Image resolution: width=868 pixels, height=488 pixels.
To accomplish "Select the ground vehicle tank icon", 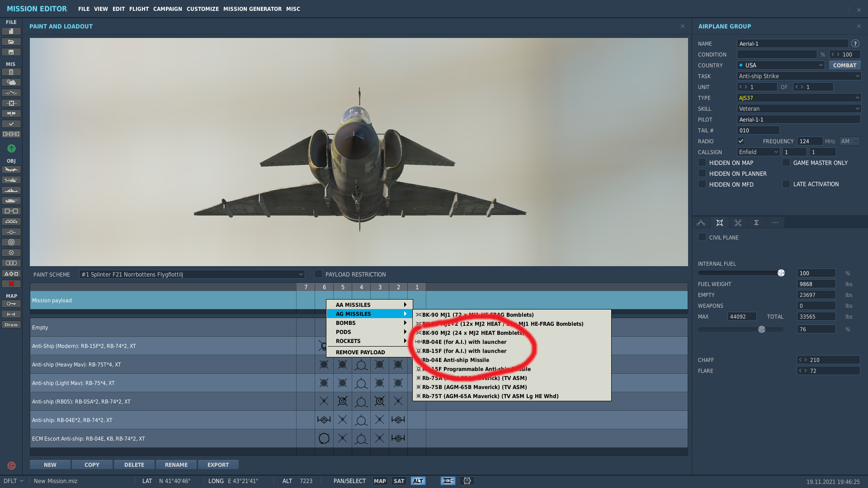I will tap(11, 201).
